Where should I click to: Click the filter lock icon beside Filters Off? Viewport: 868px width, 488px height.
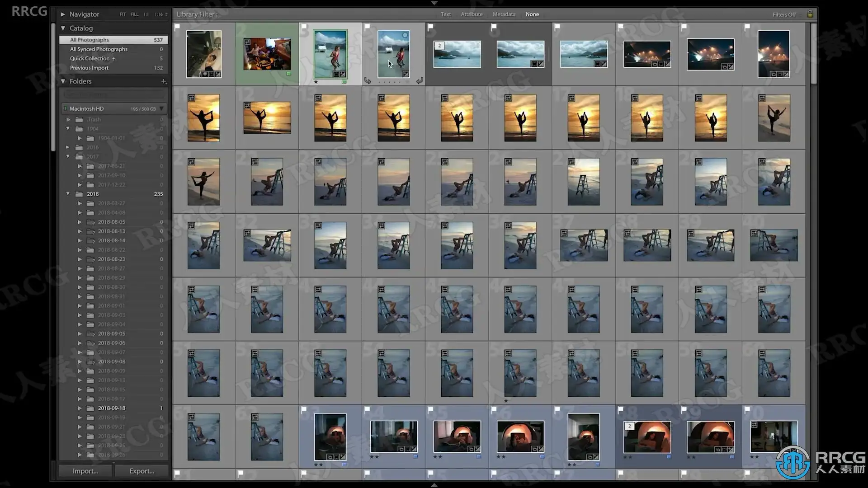810,14
